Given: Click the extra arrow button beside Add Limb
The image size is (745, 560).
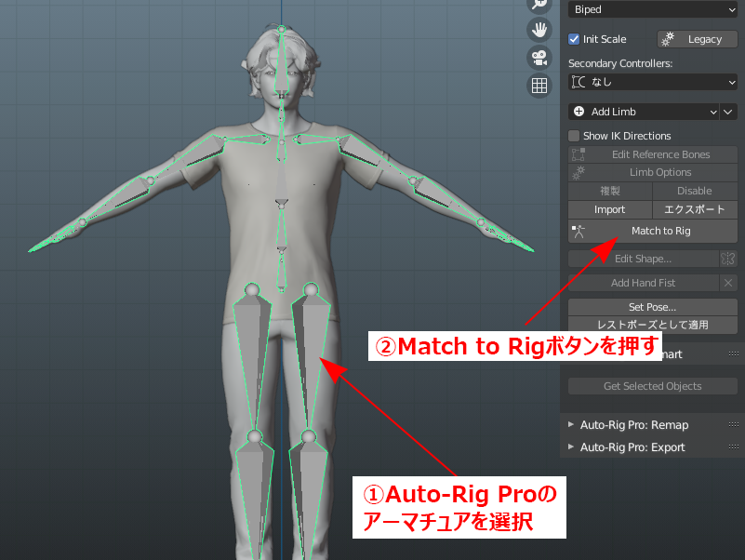Looking at the screenshot, I should 728,112.
